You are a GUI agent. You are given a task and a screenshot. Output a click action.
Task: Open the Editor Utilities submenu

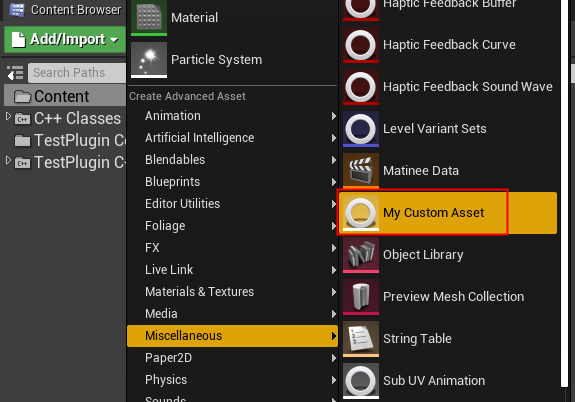pyautogui.click(x=232, y=204)
